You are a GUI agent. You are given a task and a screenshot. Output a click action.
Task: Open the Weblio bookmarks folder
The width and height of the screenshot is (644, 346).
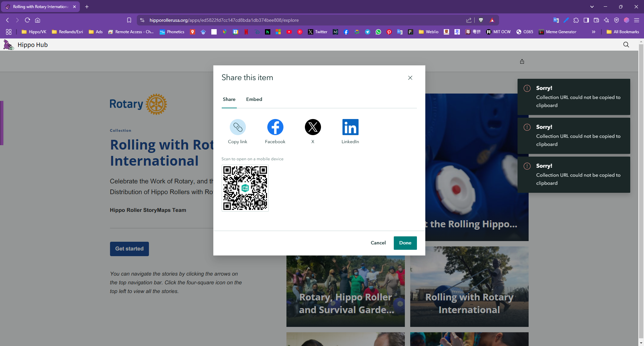(x=429, y=32)
